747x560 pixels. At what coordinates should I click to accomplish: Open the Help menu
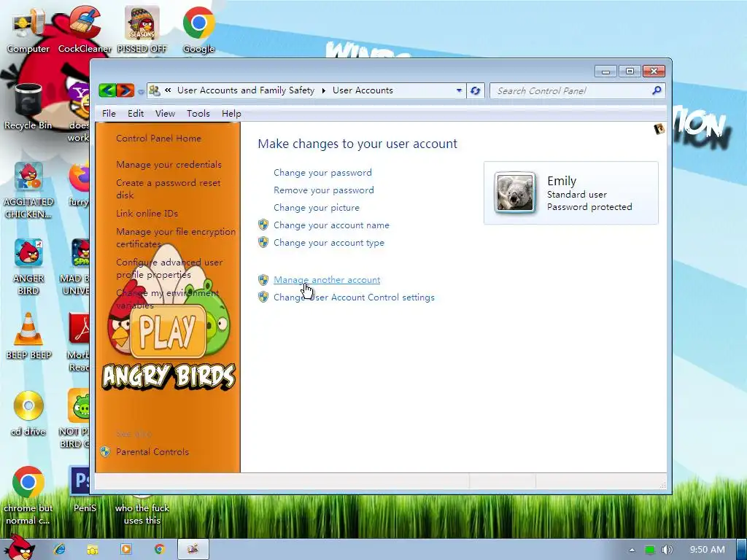pos(231,113)
